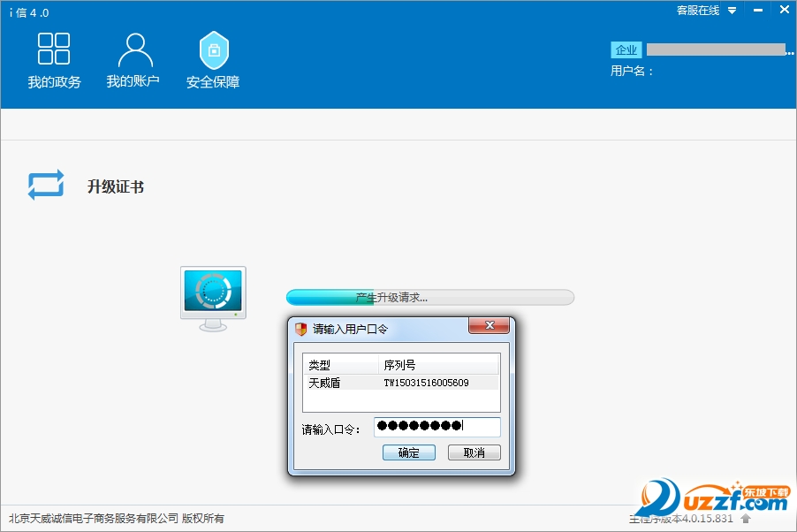
Task: Click the 产生升级请求 progress bar
Action: 430,298
